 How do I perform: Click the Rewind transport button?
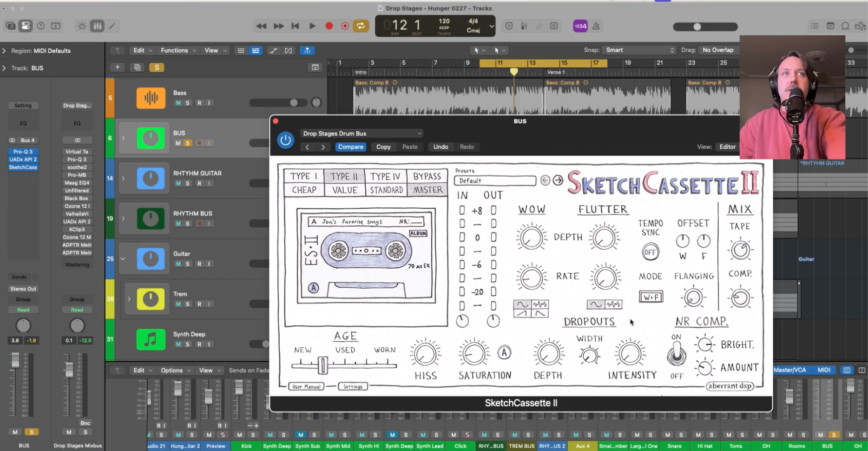point(261,26)
